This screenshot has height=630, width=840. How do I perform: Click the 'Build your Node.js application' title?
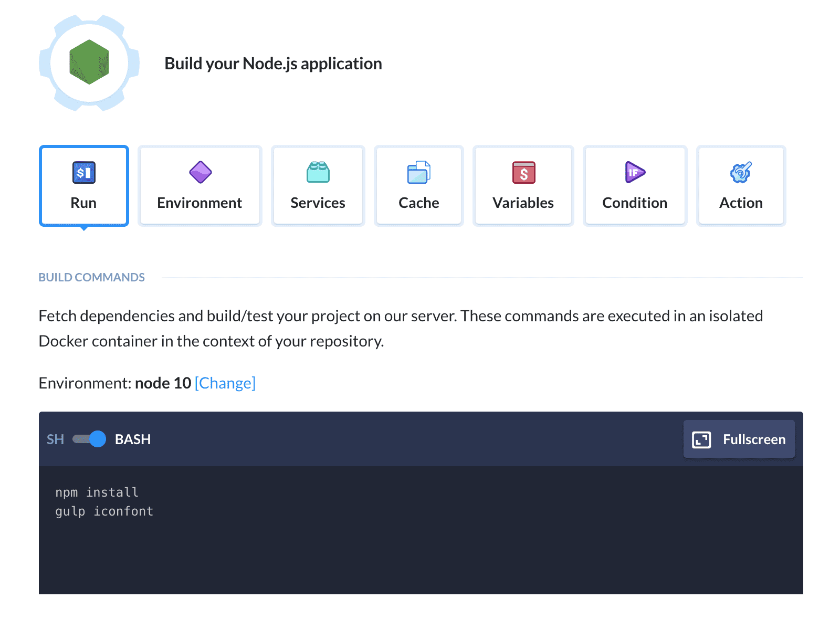[x=273, y=64]
